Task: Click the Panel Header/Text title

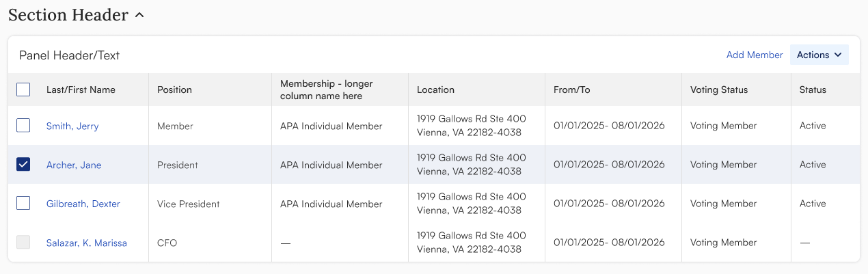Action: coord(70,55)
